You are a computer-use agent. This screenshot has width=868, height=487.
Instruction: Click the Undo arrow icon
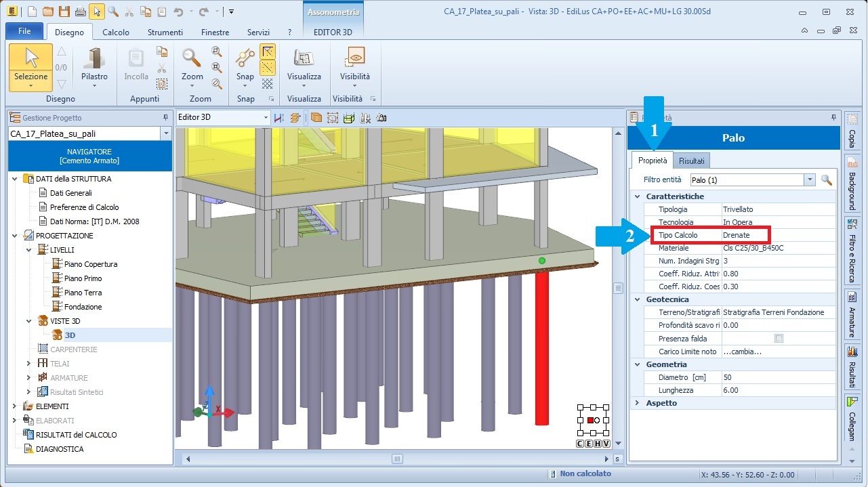[178, 12]
